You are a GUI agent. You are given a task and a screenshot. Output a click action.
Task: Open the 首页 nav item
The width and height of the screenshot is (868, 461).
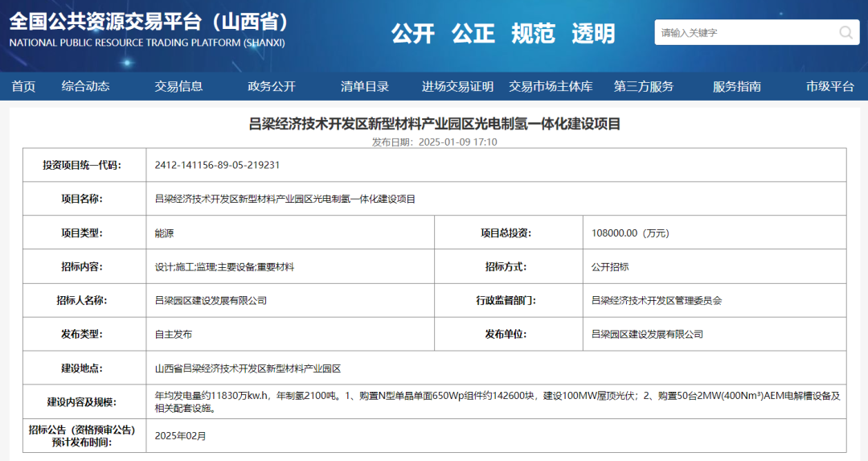(23, 86)
